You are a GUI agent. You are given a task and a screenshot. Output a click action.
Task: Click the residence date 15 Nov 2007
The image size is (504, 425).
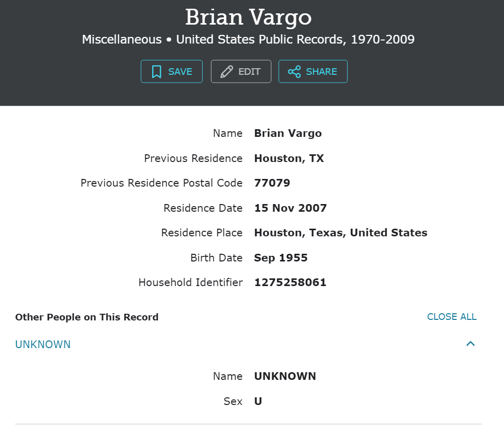[x=290, y=208]
